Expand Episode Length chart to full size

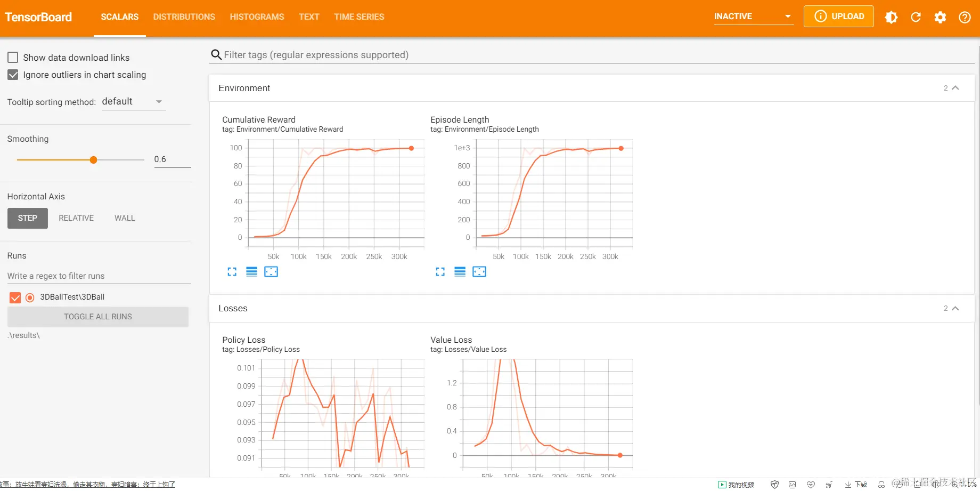pyautogui.click(x=440, y=272)
